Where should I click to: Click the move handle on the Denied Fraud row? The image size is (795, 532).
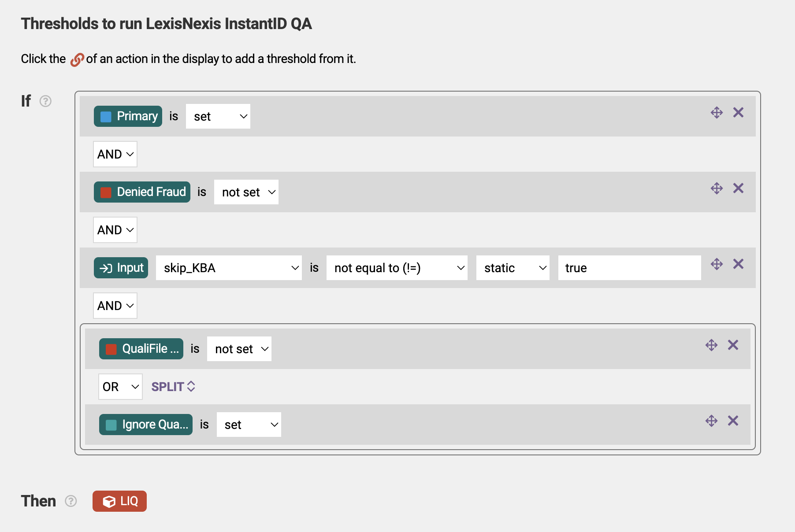717,188
